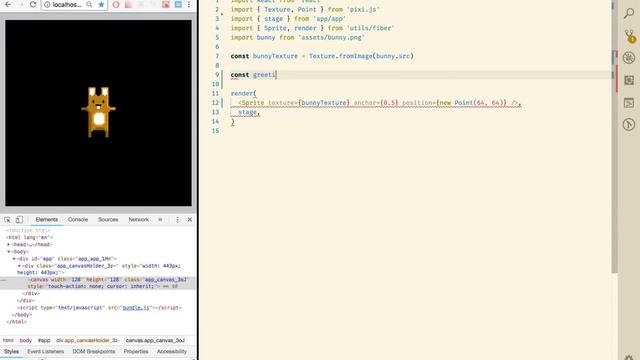The image size is (640, 360).
Task: Open the circular git icon in sidebar
Action: (629, 124)
